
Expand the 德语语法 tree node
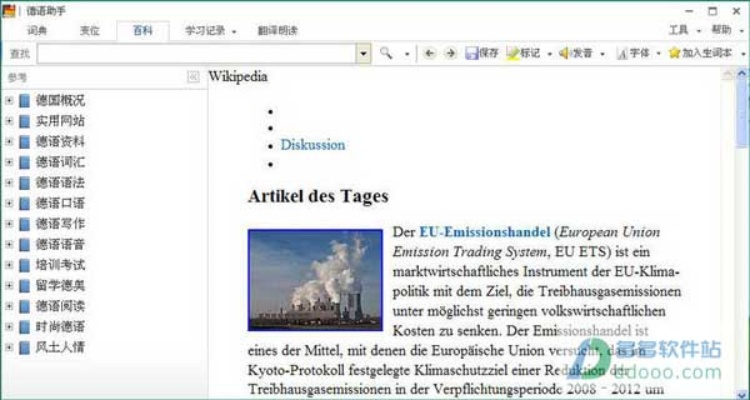(9, 182)
